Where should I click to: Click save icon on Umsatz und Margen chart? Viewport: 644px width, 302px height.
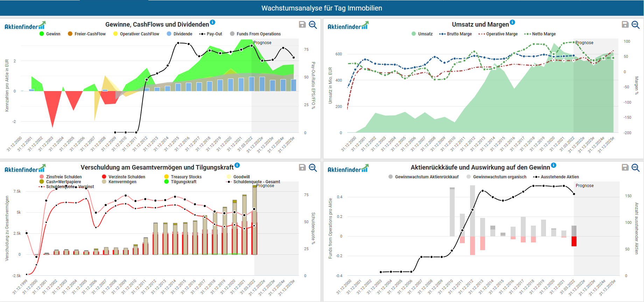(x=625, y=25)
